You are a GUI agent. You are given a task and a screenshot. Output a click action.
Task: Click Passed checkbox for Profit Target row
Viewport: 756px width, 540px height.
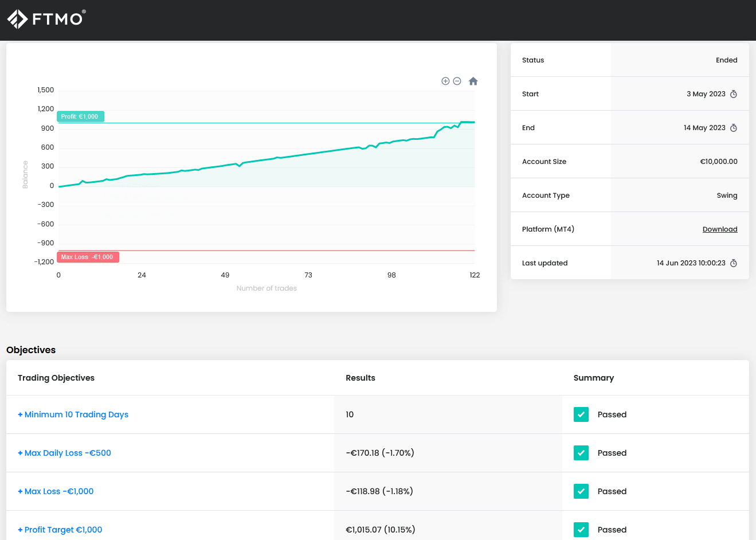[581, 530]
